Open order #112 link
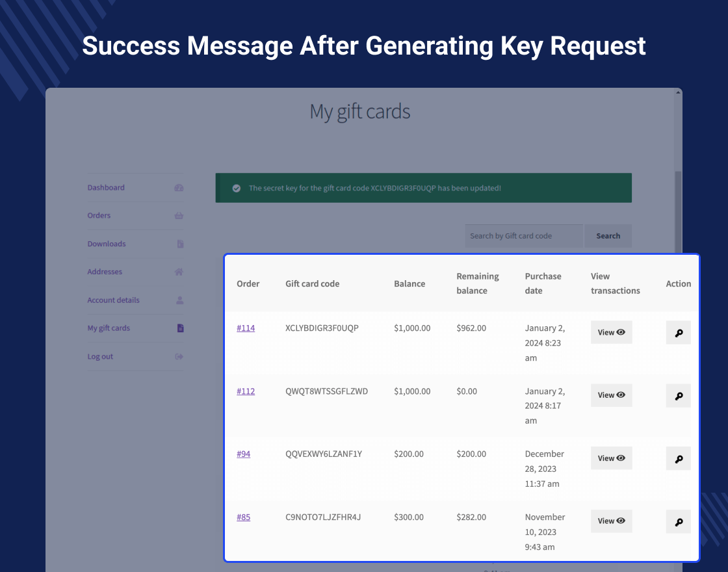This screenshot has height=572, width=728. tap(246, 391)
